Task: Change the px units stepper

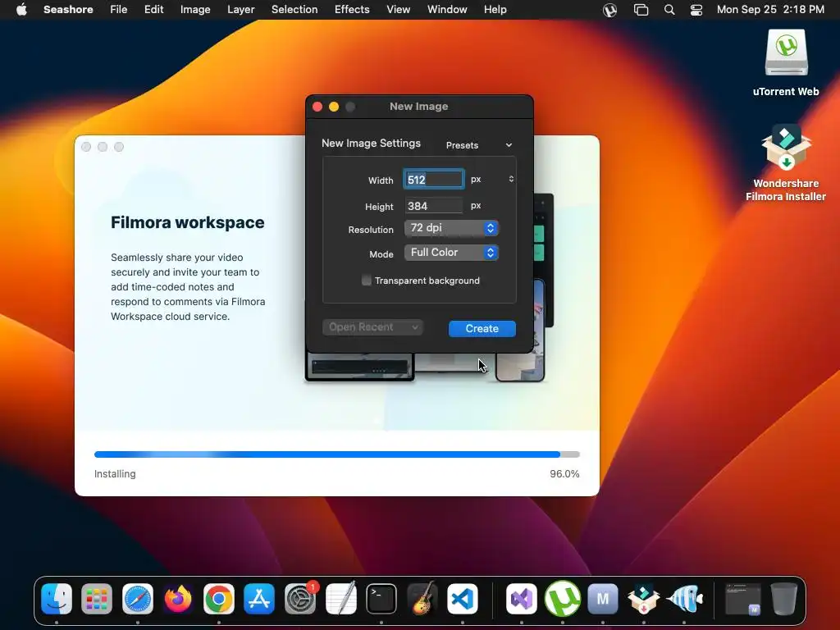Action: [511, 179]
